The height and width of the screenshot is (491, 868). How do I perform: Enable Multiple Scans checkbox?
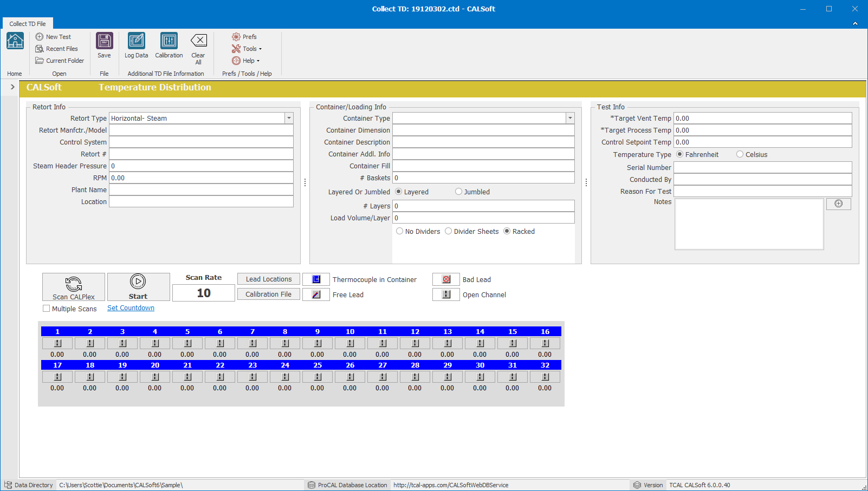[x=47, y=309]
